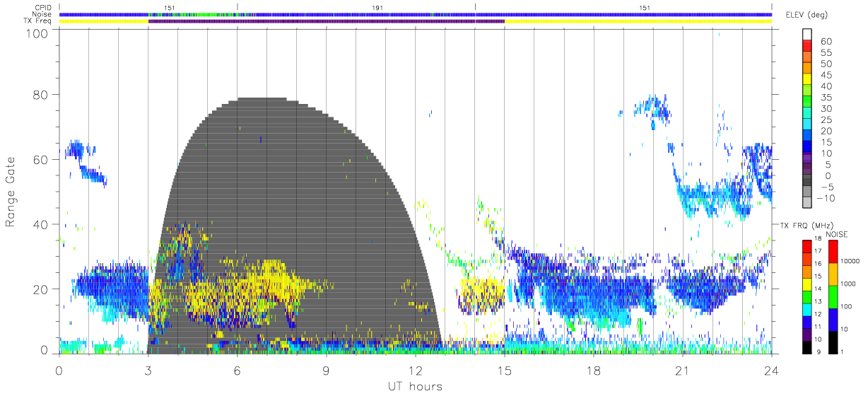The height and width of the screenshot is (401, 868).
Task: Pick the white top swatch of ELEV colorbar
Action: coord(807,34)
